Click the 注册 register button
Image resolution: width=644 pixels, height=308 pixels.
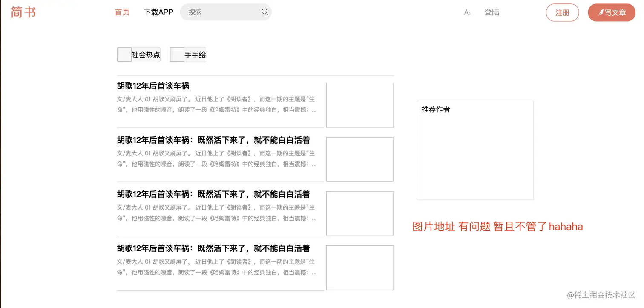[x=562, y=12]
